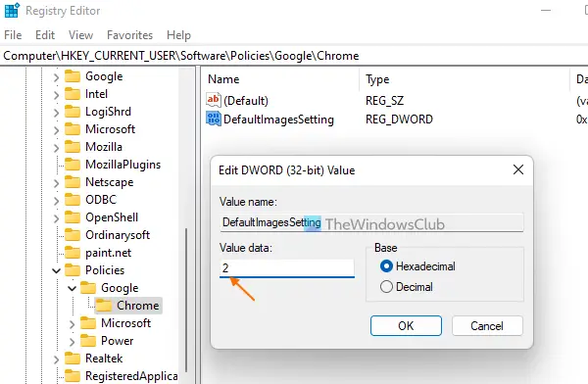Select the DefaultImagesSetting value name
The width and height of the screenshot is (588, 384).
tap(278, 120)
